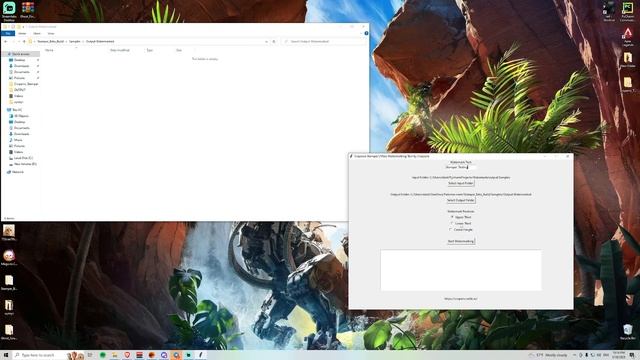
Task: Open the notification center icon
Action: point(632,355)
